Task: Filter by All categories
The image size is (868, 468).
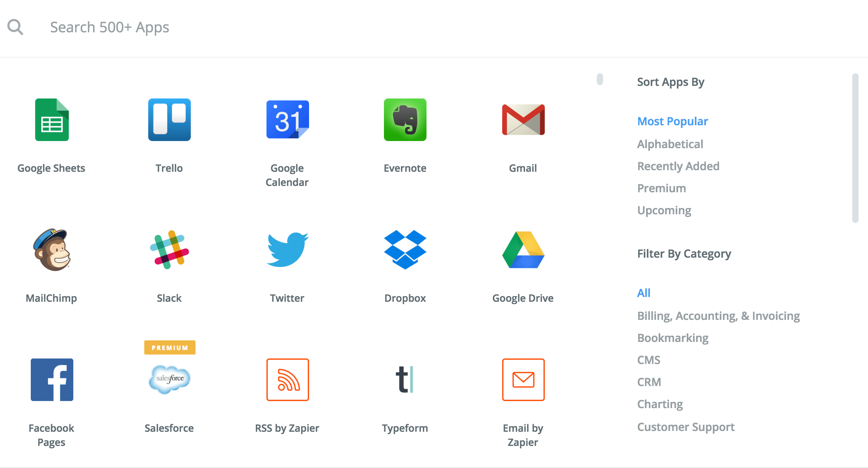Action: [644, 293]
